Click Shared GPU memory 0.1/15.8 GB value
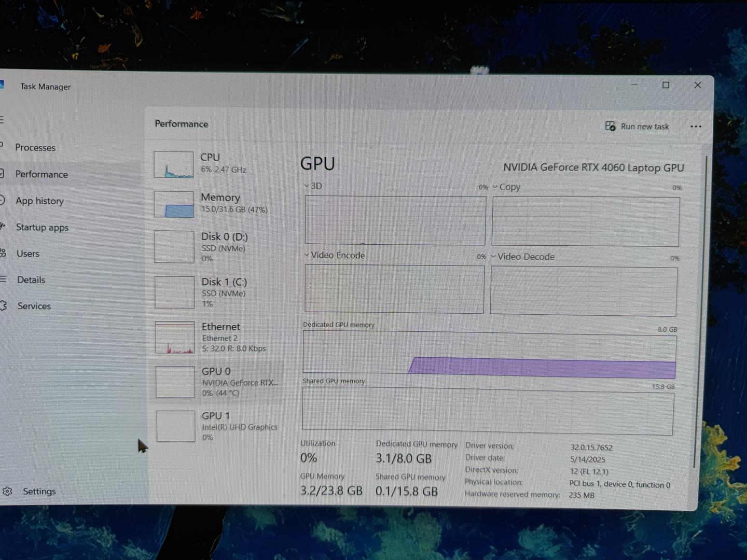This screenshot has height=560, width=747. pos(407,491)
